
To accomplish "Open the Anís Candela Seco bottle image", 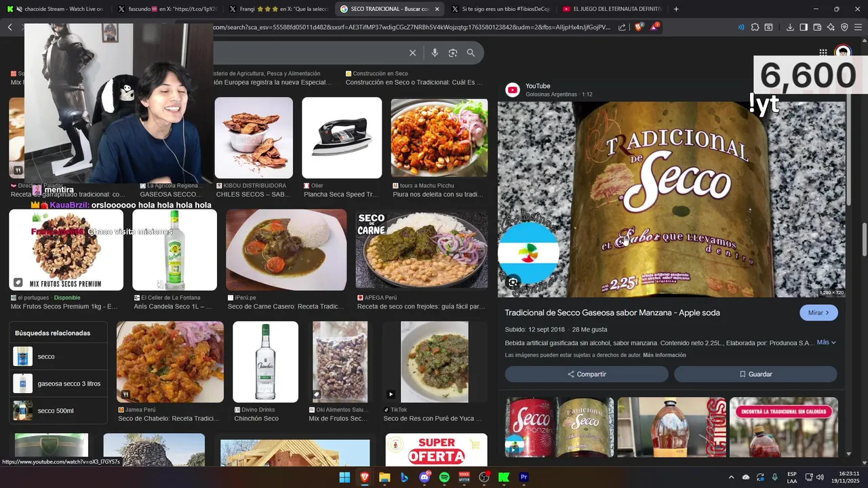I will point(174,249).
